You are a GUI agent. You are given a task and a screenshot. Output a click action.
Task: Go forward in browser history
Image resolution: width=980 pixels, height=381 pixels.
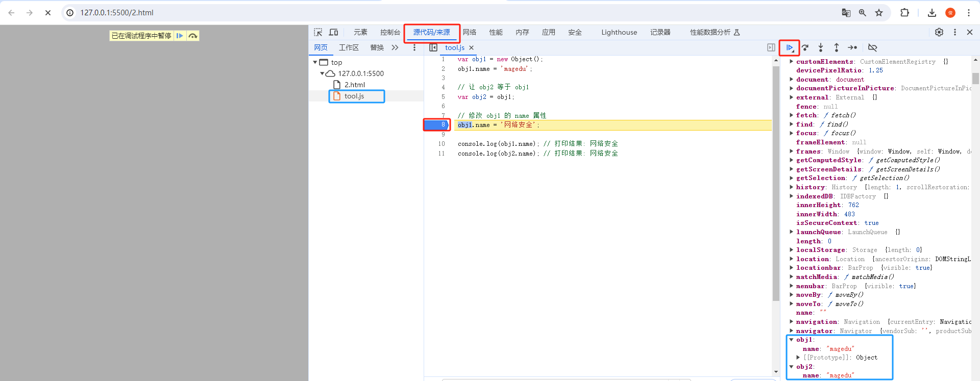coord(30,13)
